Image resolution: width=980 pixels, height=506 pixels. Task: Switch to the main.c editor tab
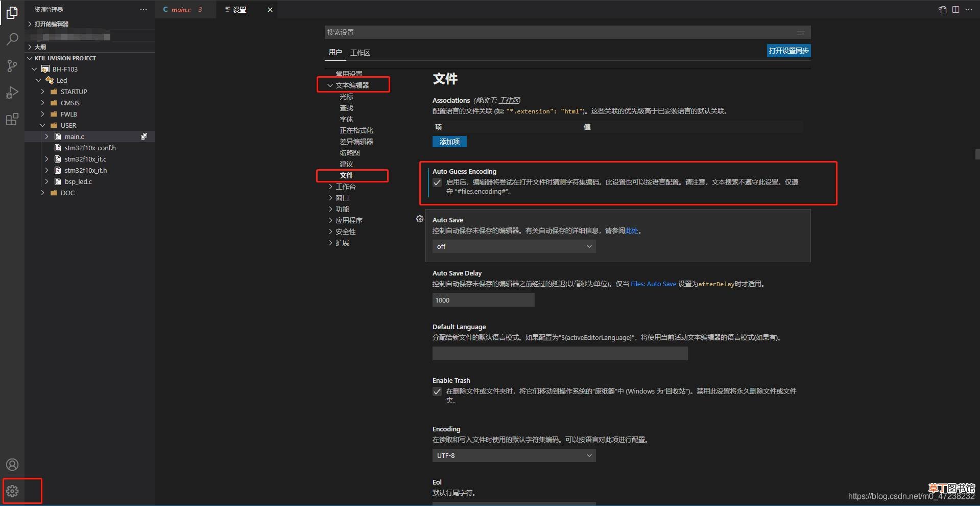186,10
